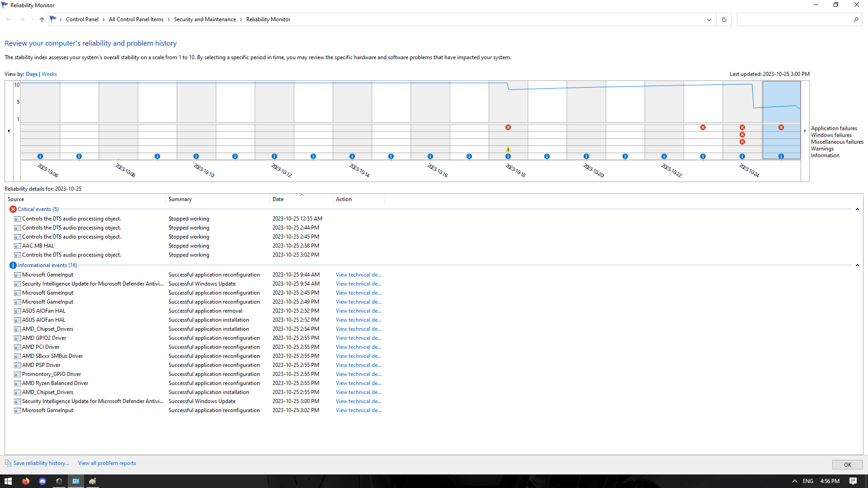Viewport: 868px width, 488px height.
Task: Launch Firefox from the taskbar
Action: [26, 481]
